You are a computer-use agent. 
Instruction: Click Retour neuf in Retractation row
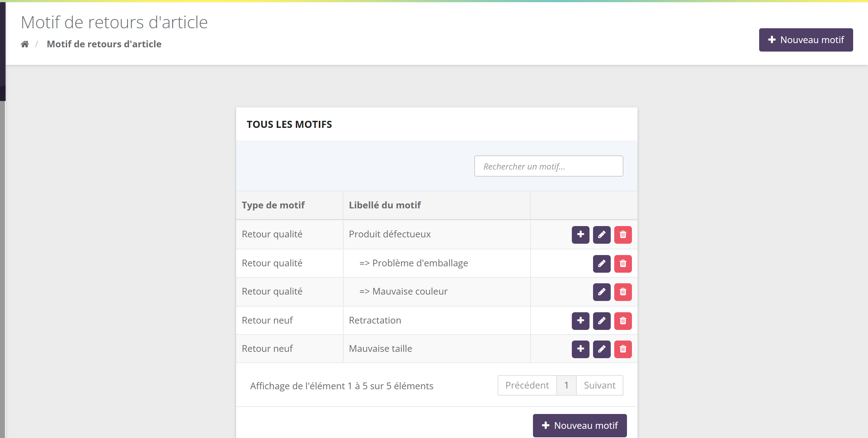tap(267, 320)
